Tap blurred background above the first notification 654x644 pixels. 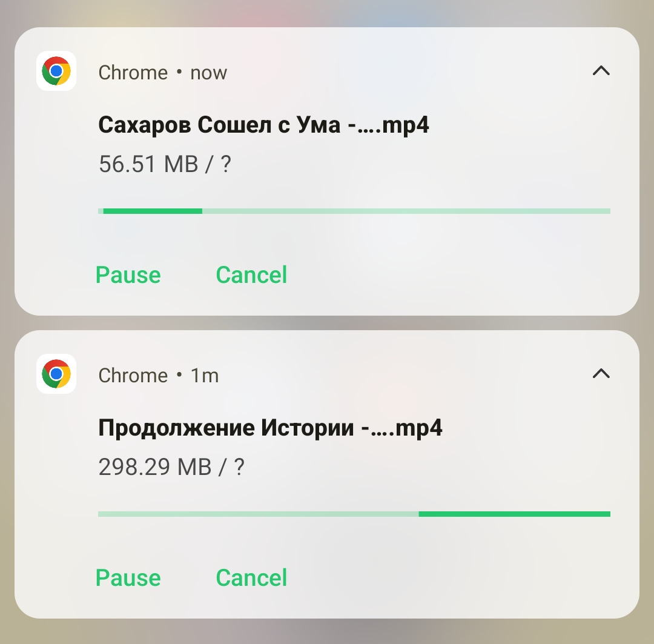click(327, 12)
